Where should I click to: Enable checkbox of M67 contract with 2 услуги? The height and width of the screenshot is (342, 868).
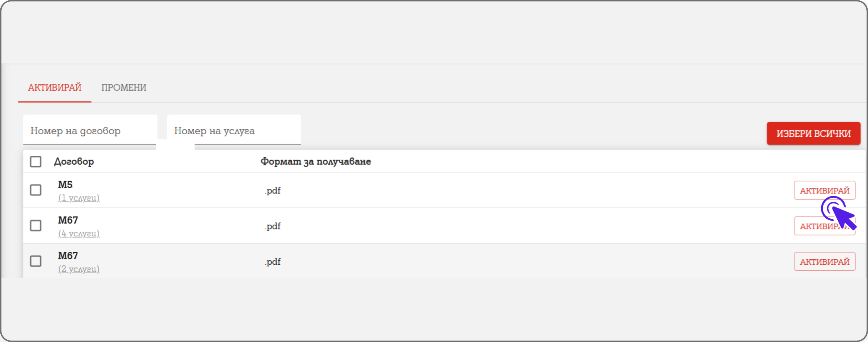click(x=36, y=261)
